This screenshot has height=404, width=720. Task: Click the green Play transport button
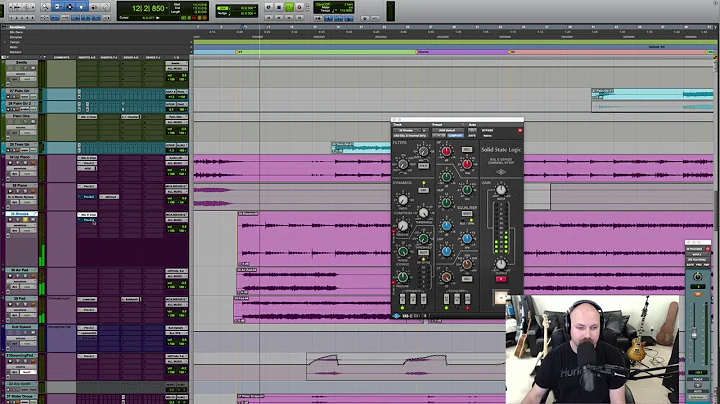289,7
